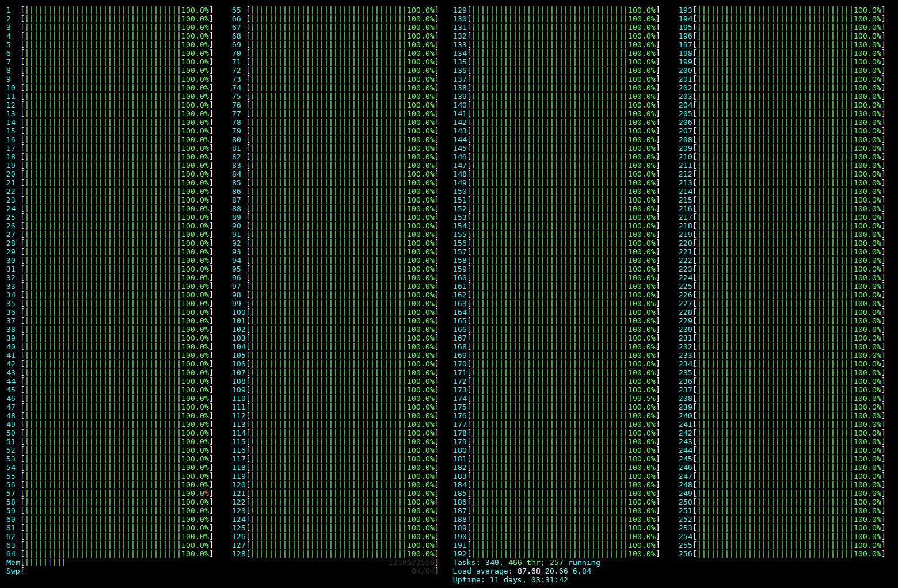
Task: Click the CPU 200 usage meter row
Action: (782, 71)
